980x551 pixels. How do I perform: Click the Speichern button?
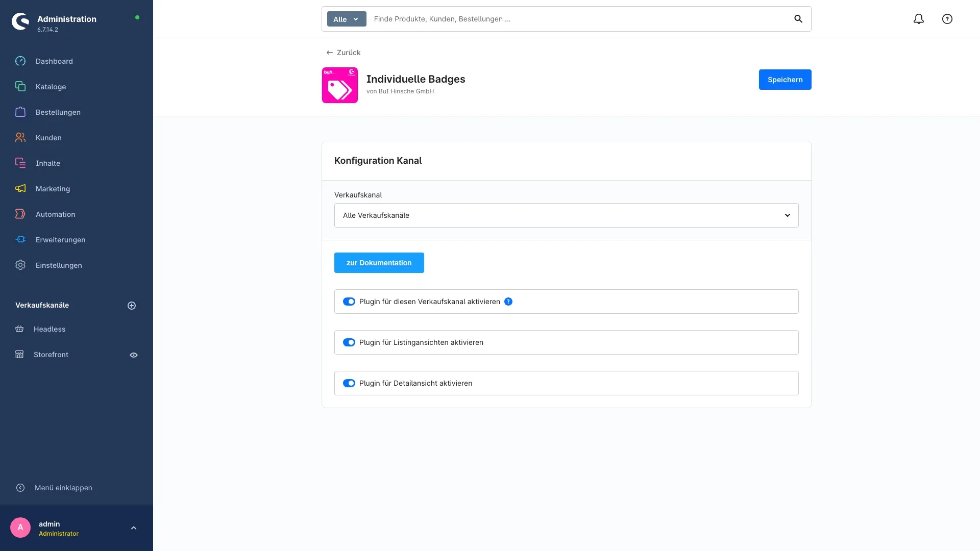coord(785,80)
